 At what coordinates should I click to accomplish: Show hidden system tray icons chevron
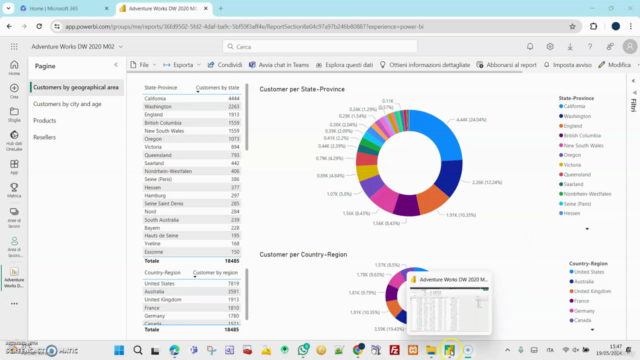(507, 350)
